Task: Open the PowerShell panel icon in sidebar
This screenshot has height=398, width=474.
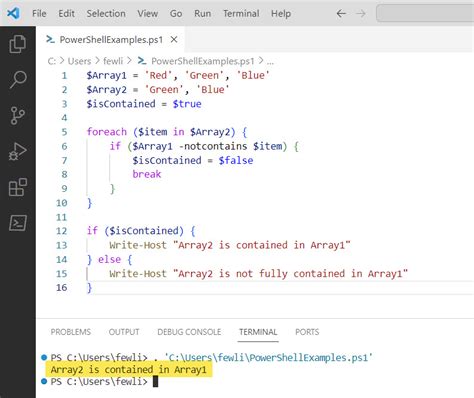Action: pos(18,223)
